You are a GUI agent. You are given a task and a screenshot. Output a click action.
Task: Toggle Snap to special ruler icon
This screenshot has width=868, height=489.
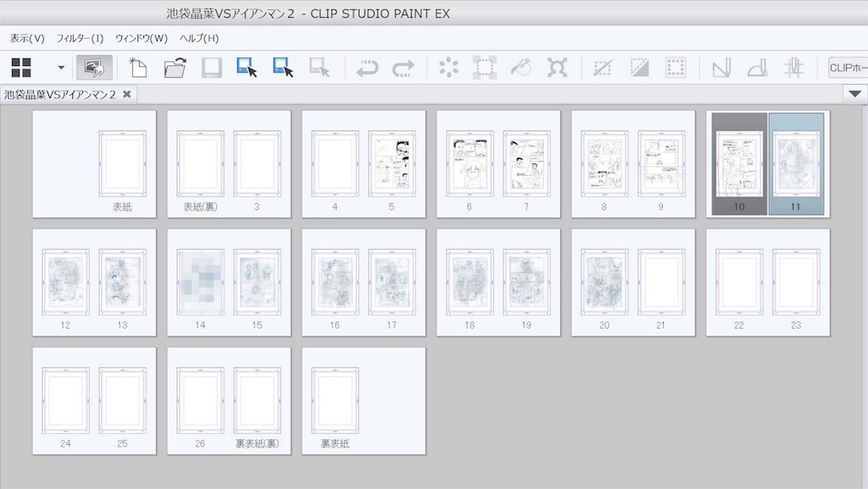pos(757,68)
